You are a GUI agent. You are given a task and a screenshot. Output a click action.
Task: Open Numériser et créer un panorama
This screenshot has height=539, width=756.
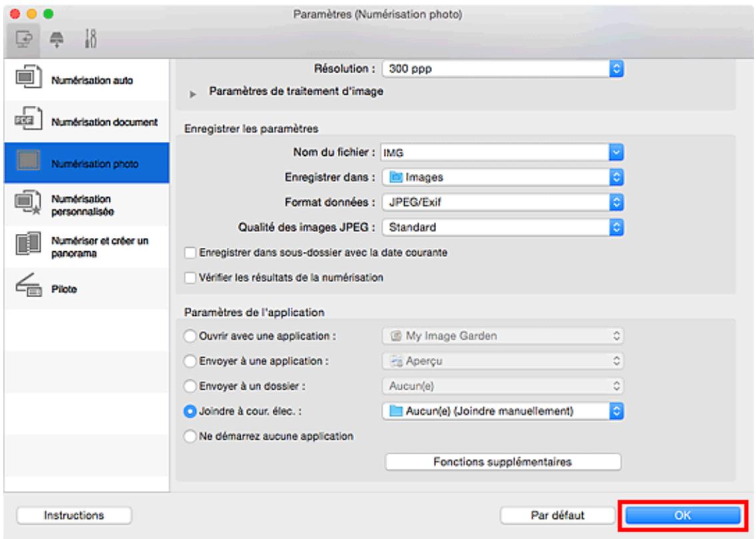[x=87, y=247]
